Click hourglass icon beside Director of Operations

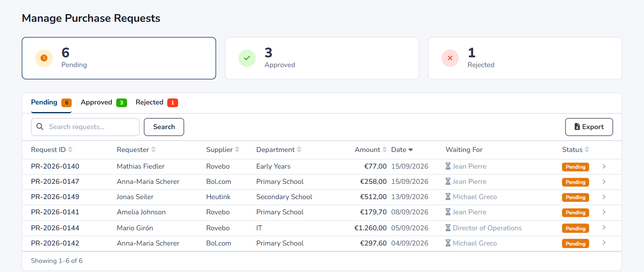pyautogui.click(x=448, y=228)
